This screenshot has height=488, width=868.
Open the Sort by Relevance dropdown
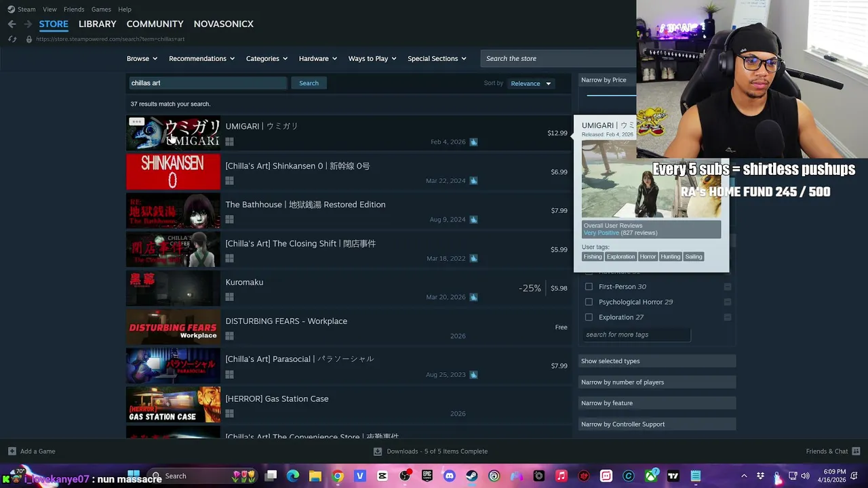pos(531,83)
